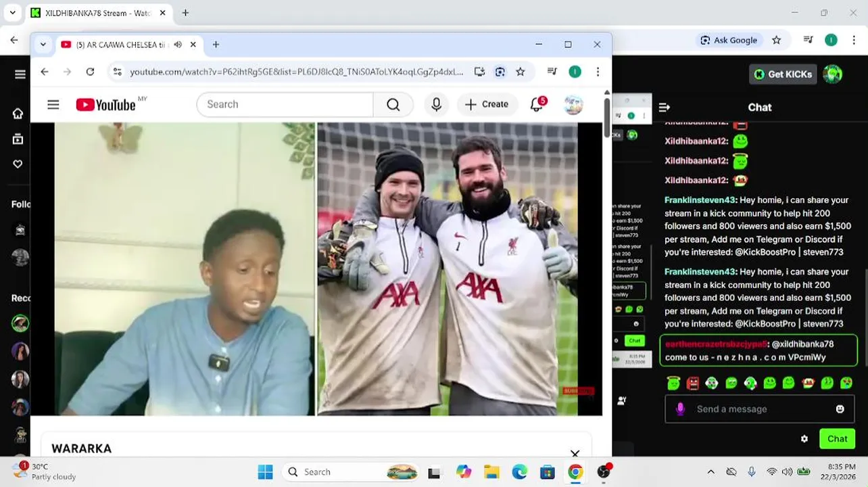Open the weather widget on taskbar
The width and height of the screenshot is (868, 487).
click(46, 472)
